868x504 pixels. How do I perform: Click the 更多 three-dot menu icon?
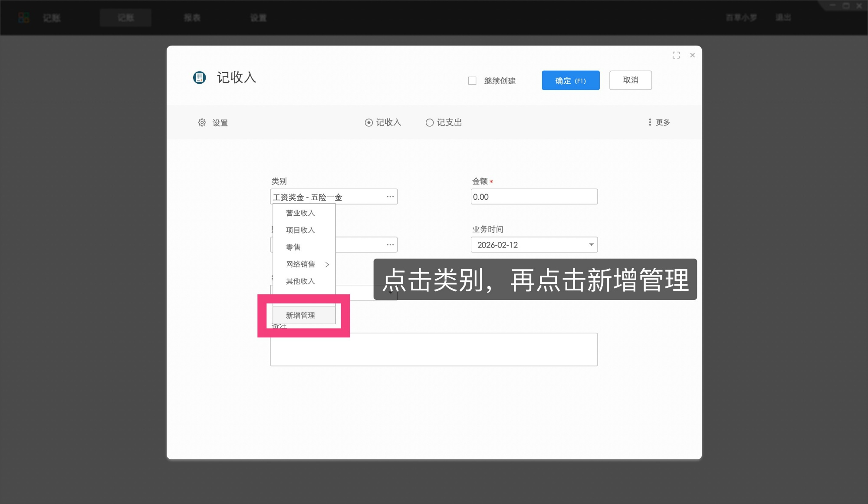[650, 122]
